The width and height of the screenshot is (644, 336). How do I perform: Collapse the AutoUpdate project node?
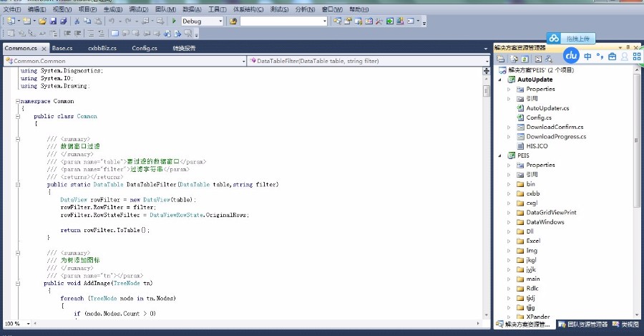[499, 80]
